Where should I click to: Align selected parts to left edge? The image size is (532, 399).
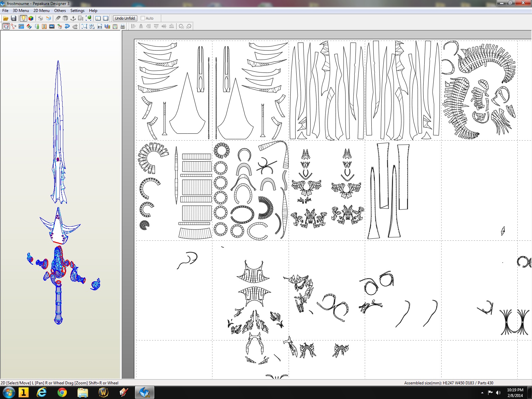(133, 26)
